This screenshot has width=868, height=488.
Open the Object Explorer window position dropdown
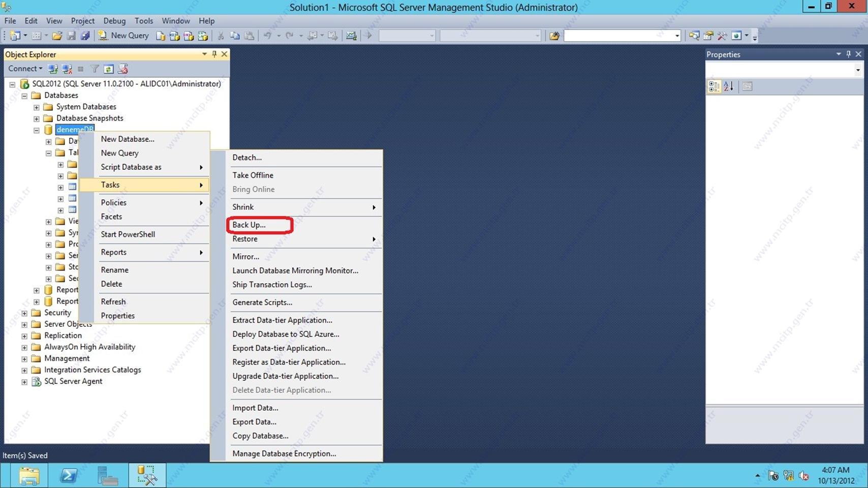[x=204, y=54]
